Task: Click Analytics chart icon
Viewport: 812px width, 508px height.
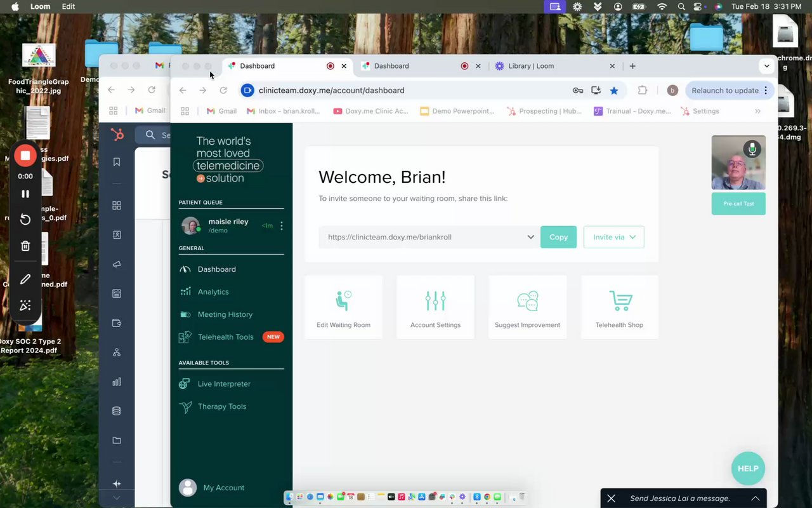Action: (x=185, y=291)
